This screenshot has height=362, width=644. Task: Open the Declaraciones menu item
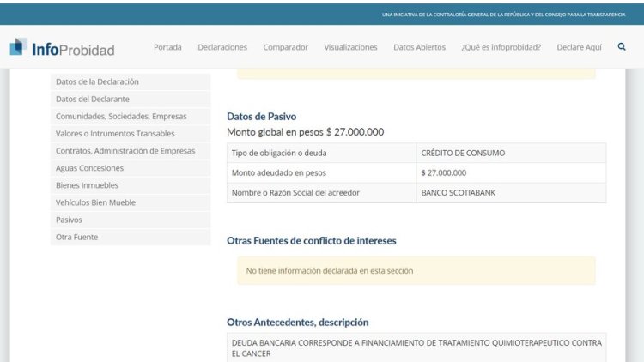222,47
